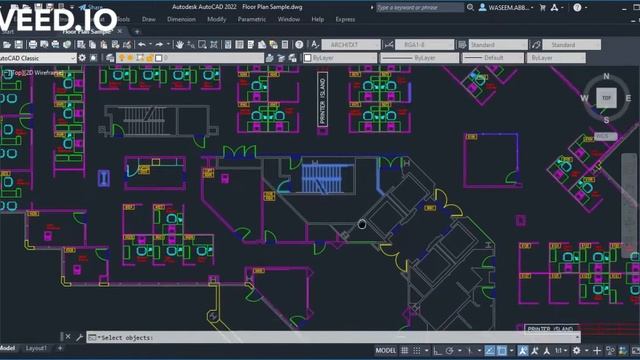The image size is (640, 360).
Task: Open the Standard multileader style dropdown
Action: [571, 44]
